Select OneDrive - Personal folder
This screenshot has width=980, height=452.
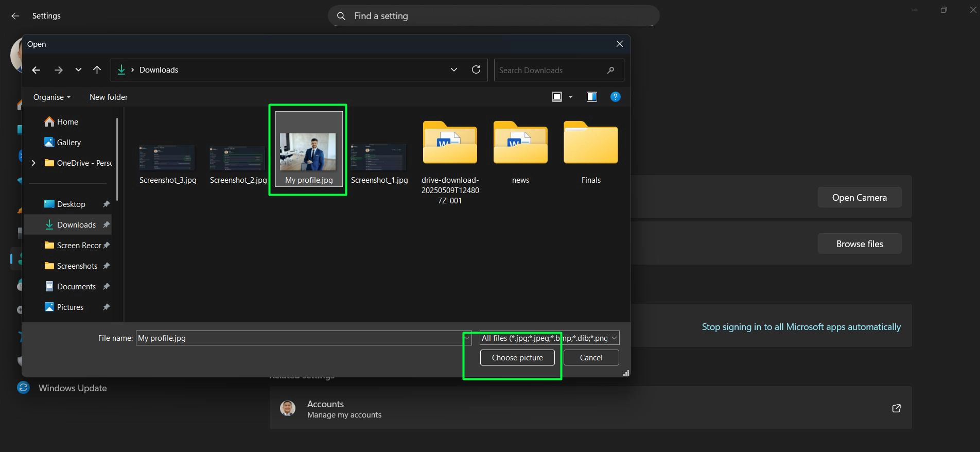[x=78, y=163]
